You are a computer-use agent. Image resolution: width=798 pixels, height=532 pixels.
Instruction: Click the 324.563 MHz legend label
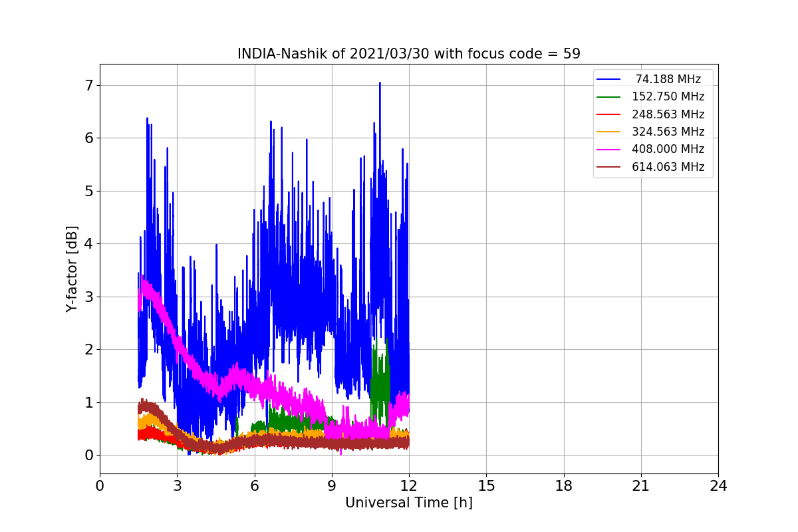click(668, 132)
